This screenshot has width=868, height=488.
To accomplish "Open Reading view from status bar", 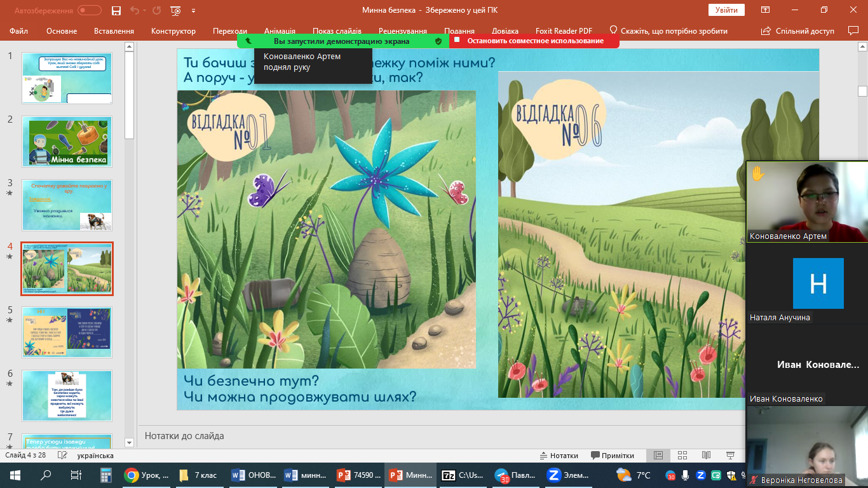I will [x=706, y=456].
